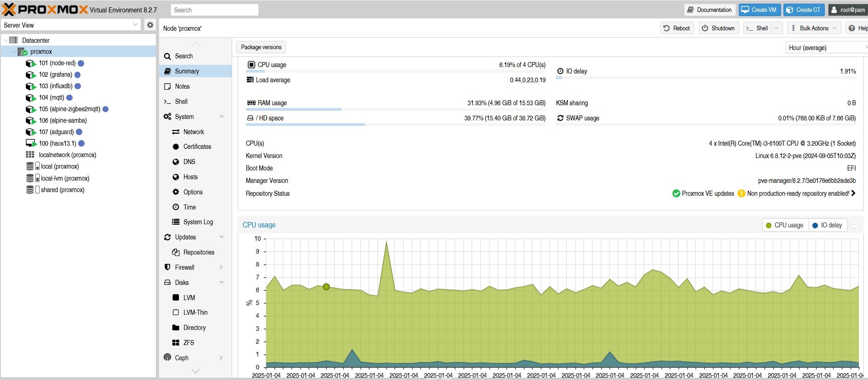Open the Hour (average) timeframe dropdown
This screenshot has width=868, height=380.
coord(825,48)
